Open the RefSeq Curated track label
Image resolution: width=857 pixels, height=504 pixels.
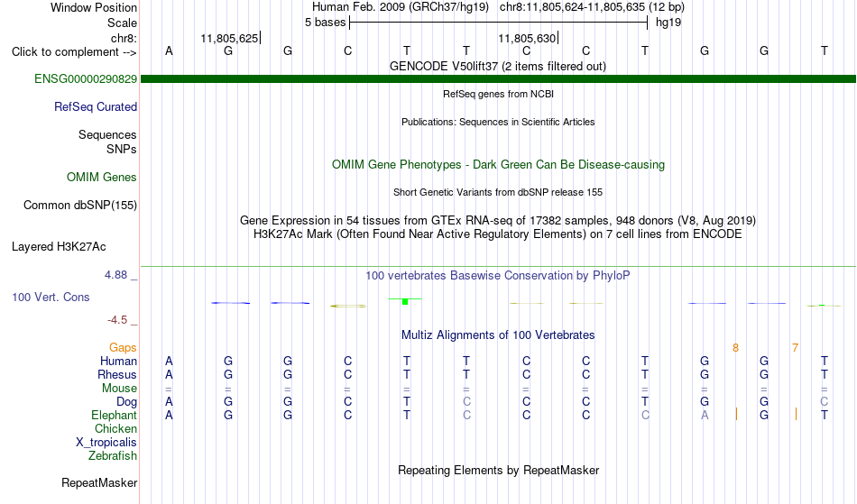[x=96, y=106]
